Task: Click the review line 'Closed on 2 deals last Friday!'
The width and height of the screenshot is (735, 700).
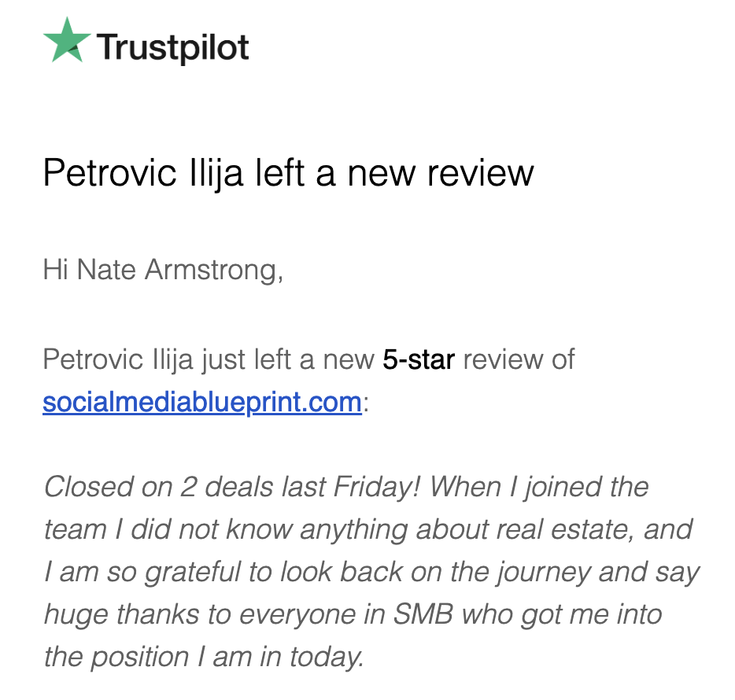Action: pos(231,487)
